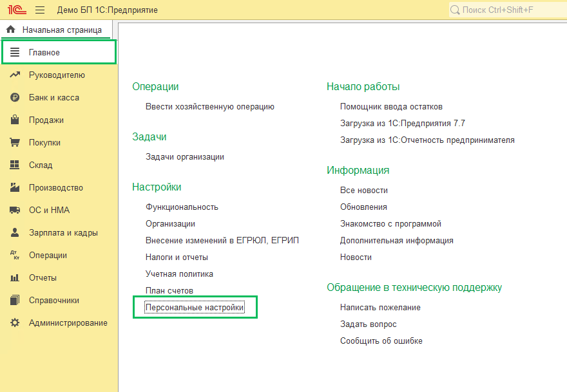Click Задать вопрос

click(369, 324)
